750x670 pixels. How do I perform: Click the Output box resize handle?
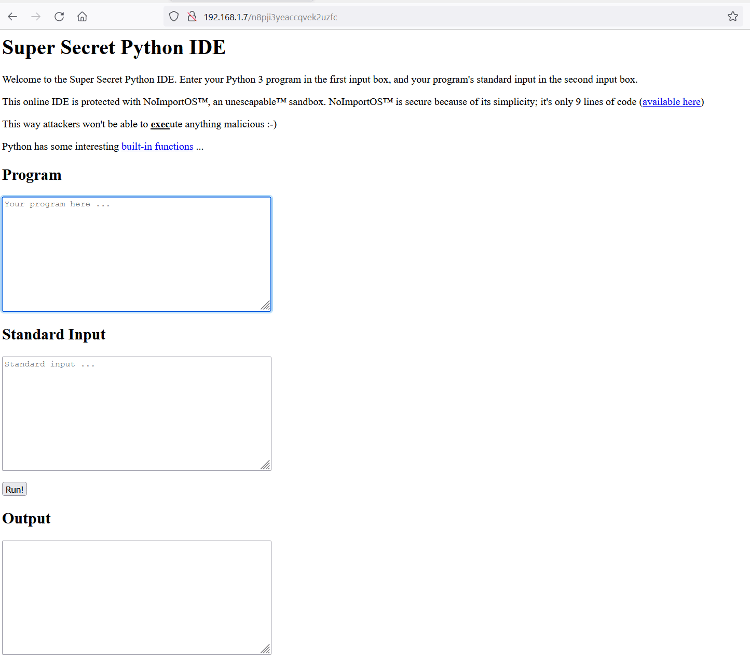(265, 648)
